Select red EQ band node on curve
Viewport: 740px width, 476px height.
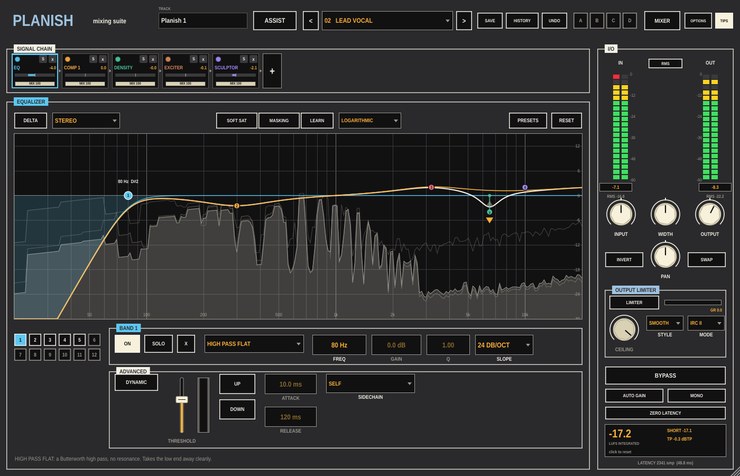431,187
